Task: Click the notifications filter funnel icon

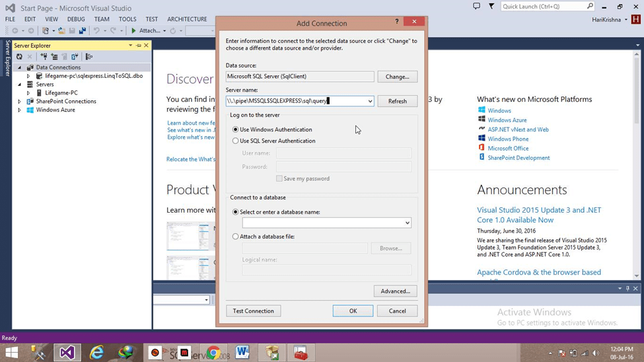Action: [491, 6]
